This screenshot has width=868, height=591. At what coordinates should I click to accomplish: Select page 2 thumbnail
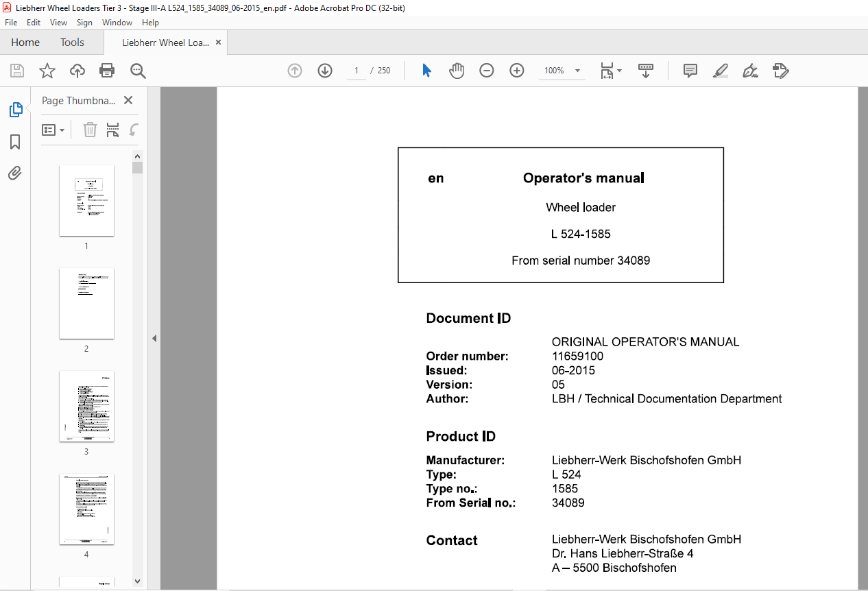click(86, 303)
